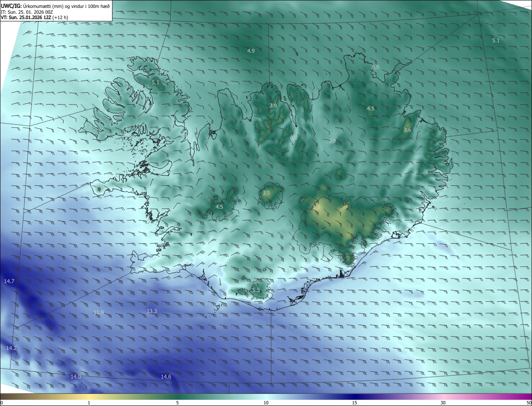532x406 pixels.
Task: Click the 5.5 value on the south coast glacier
Action: [256, 290]
